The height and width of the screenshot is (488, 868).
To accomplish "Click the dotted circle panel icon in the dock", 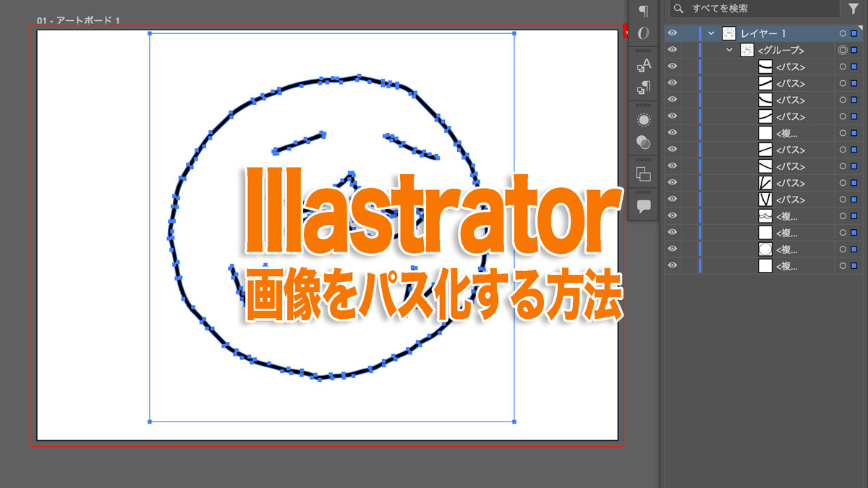I will click(x=642, y=119).
